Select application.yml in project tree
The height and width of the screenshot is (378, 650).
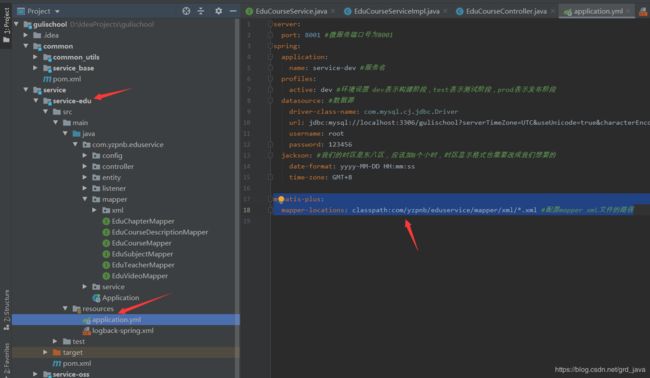pyautogui.click(x=112, y=320)
